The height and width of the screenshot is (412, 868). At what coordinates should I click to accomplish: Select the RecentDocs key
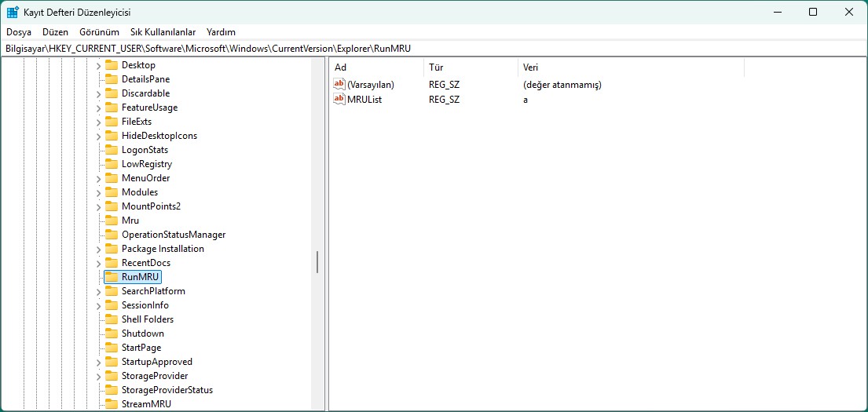coord(146,263)
